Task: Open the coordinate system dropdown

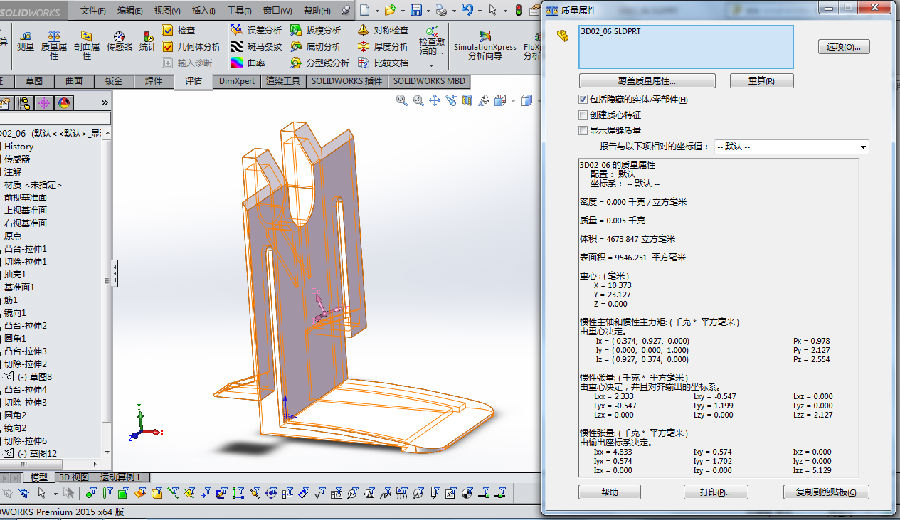Action: 862,147
